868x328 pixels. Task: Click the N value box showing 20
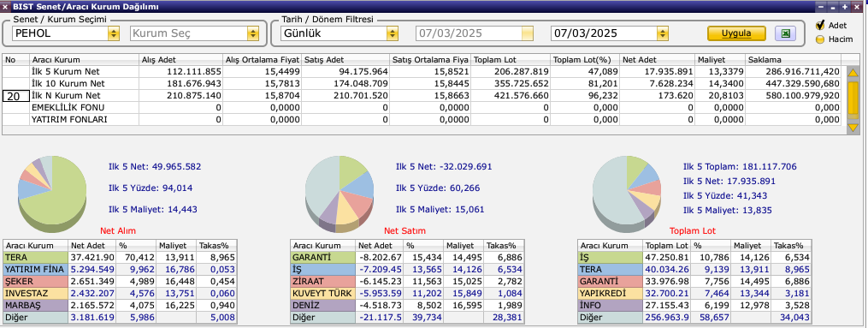[x=16, y=97]
